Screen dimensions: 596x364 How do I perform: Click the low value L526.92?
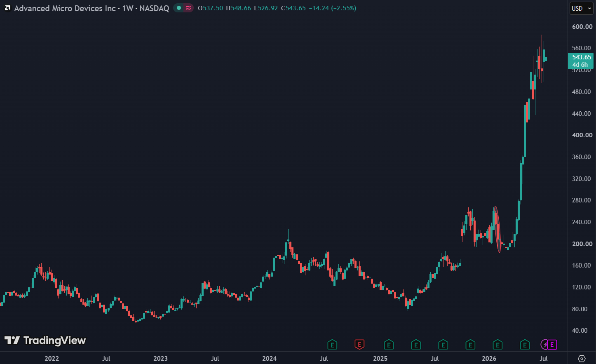[266, 8]
